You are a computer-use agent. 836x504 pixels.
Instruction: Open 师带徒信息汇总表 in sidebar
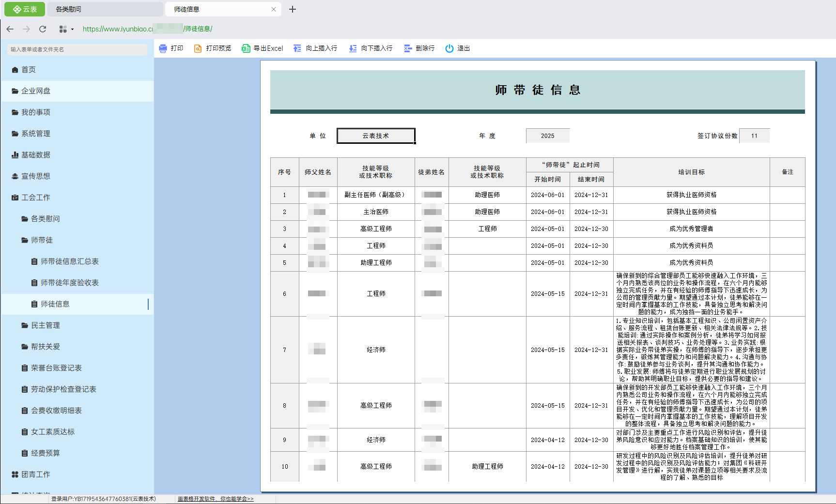click(69, 261)
